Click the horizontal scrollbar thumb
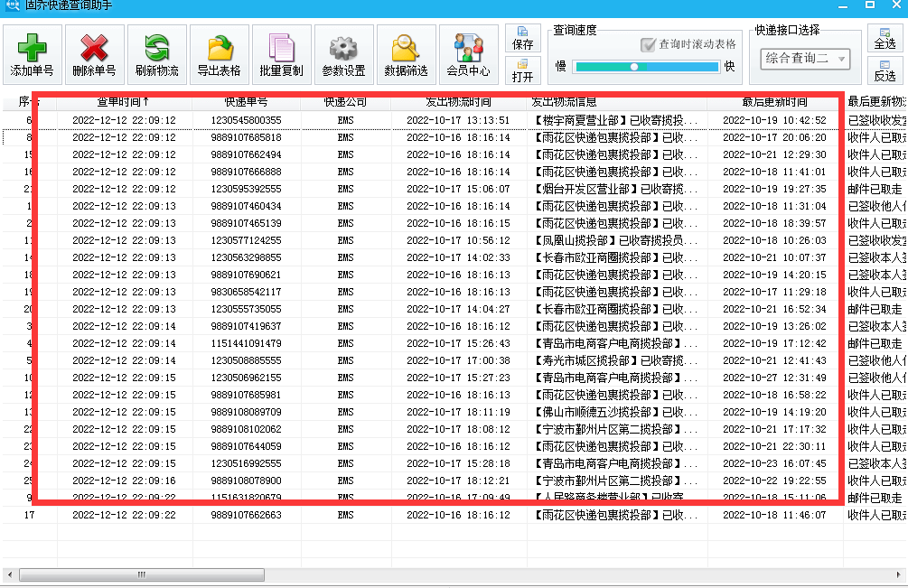 pos(142,574)
